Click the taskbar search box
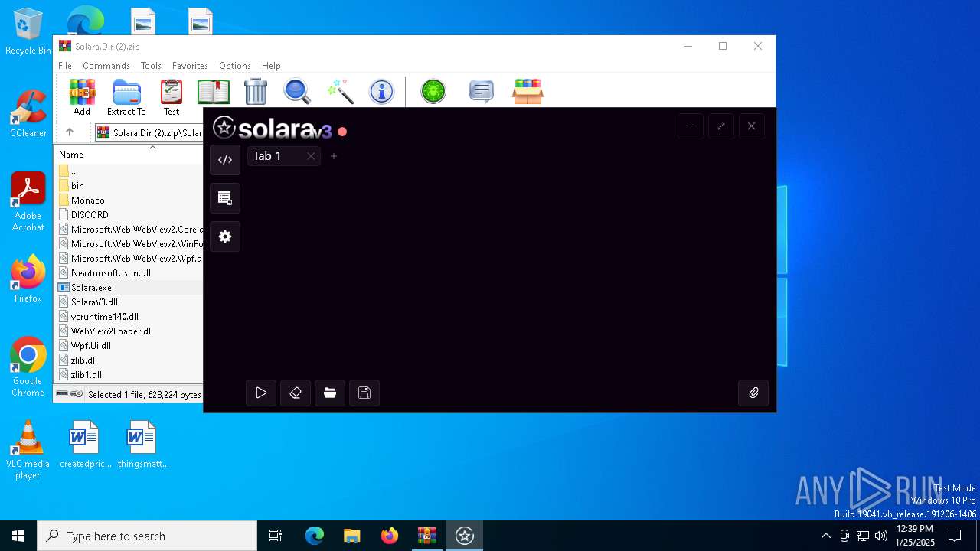This screenshot has height=551, width=980. pyautogui.click(x=147, y=536)
